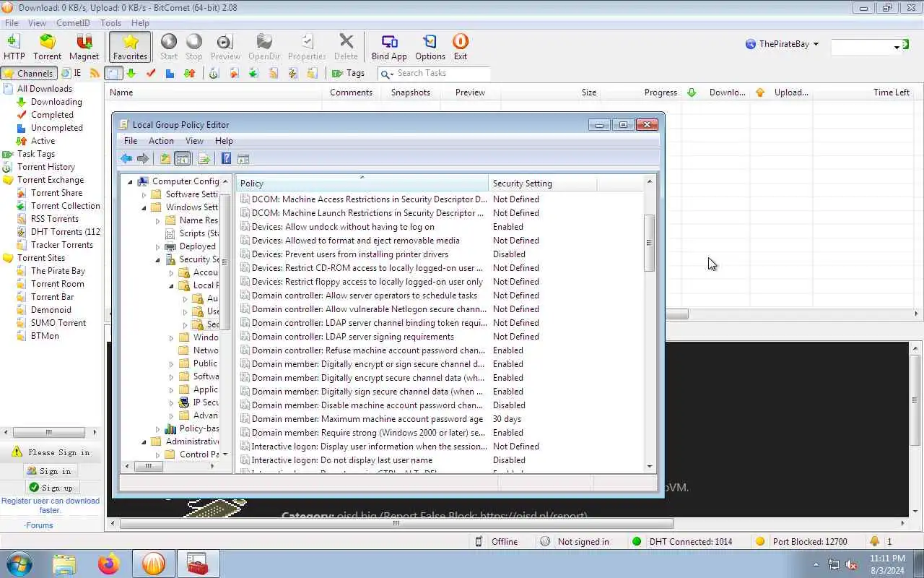Open the Torrent file toolbar icon
This screenshot has height=578, width=924.
(47, 47)
